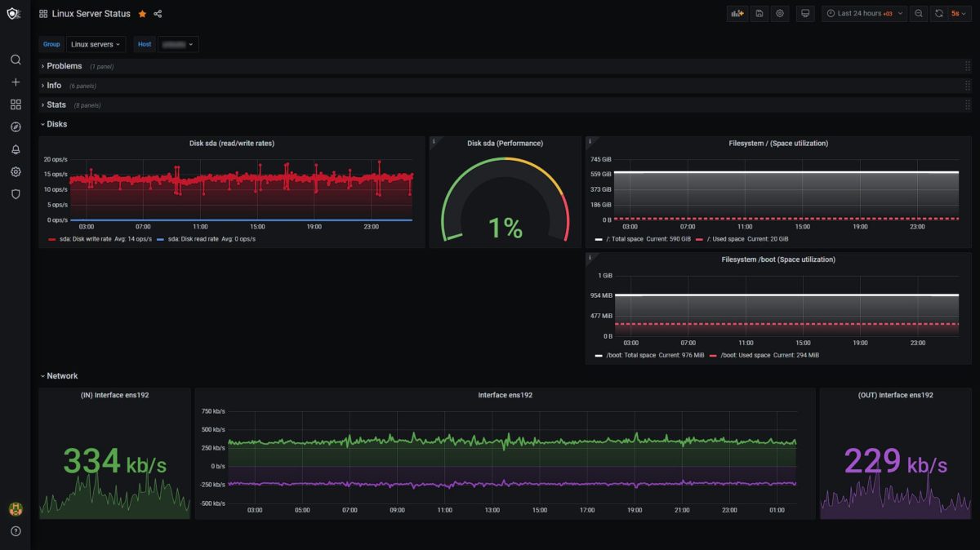Open the Explore compass icon in sidebar

click(x=16, y=127)
